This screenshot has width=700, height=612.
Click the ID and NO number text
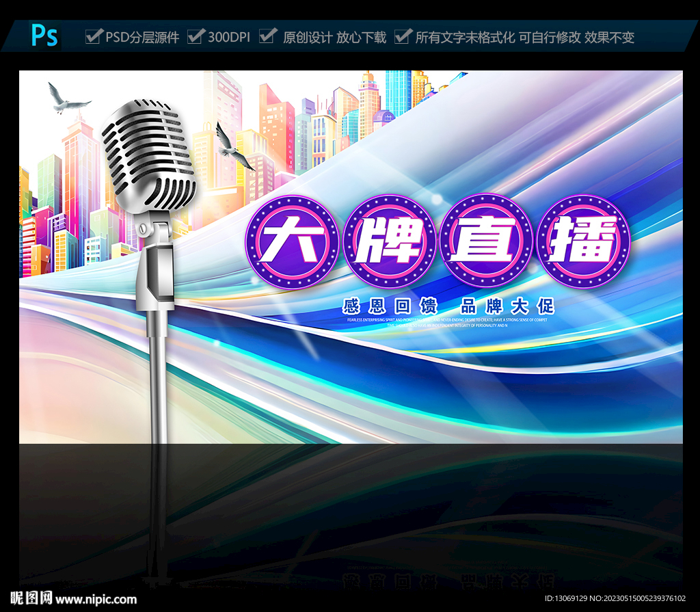pos(615,598)
